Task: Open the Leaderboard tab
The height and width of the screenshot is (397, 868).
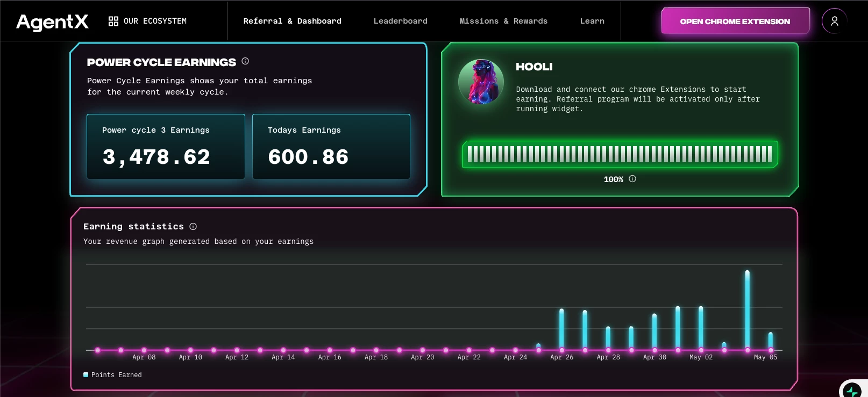Action: 401,21
